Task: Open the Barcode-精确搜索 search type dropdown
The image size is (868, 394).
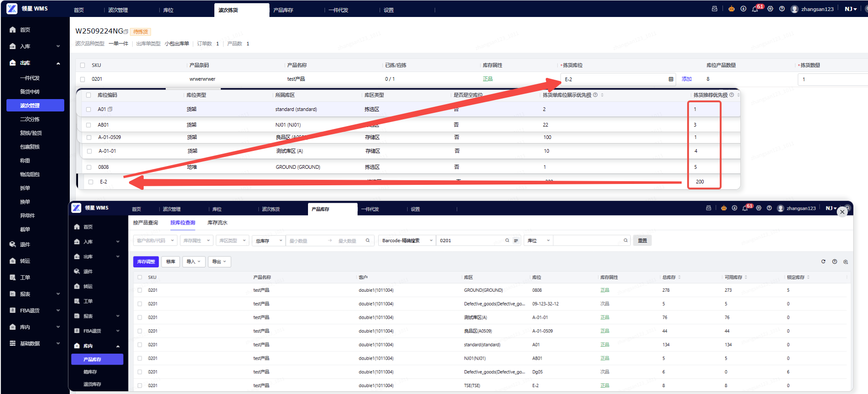Action: pos(407,240)
